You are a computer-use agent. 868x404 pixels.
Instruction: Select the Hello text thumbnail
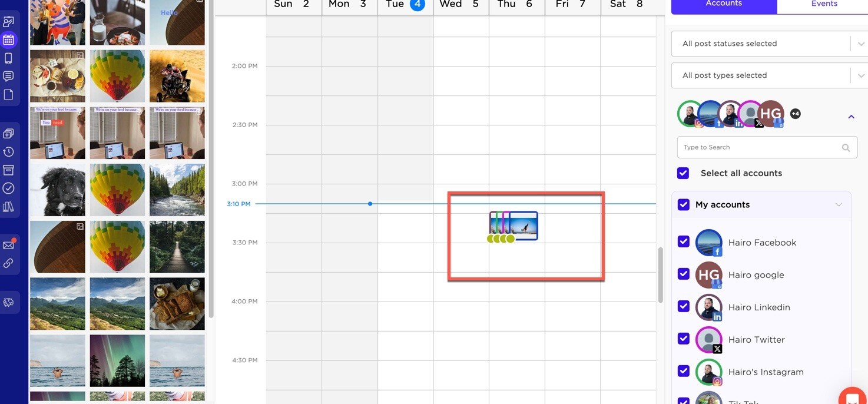point(177,22)
